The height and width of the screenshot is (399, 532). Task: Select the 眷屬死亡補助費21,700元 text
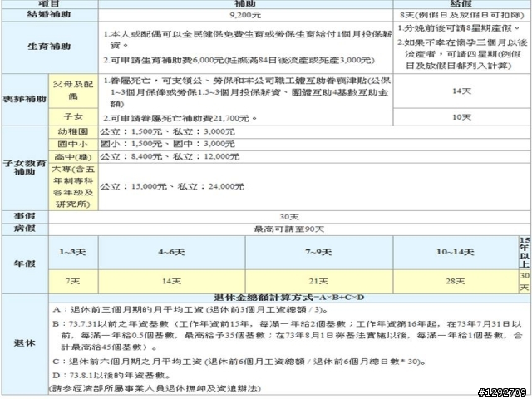tap(180, 118)
